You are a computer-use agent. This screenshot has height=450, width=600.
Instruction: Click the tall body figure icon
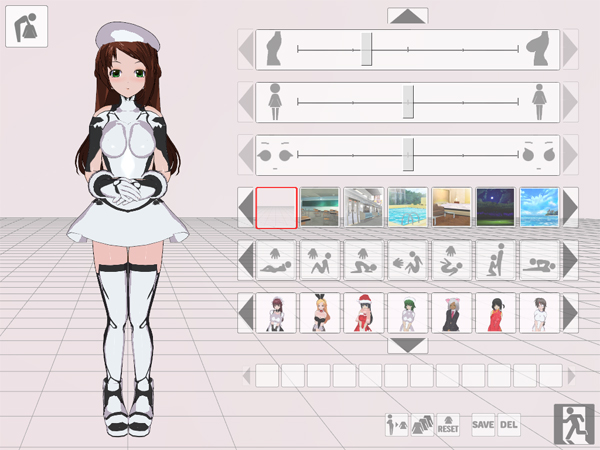(539, 102)
